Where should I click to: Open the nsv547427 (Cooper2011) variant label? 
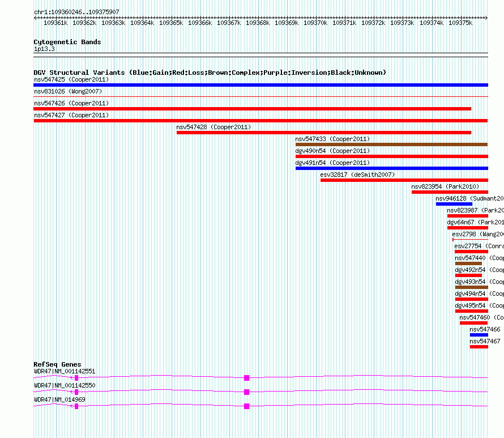pos(71,115)
